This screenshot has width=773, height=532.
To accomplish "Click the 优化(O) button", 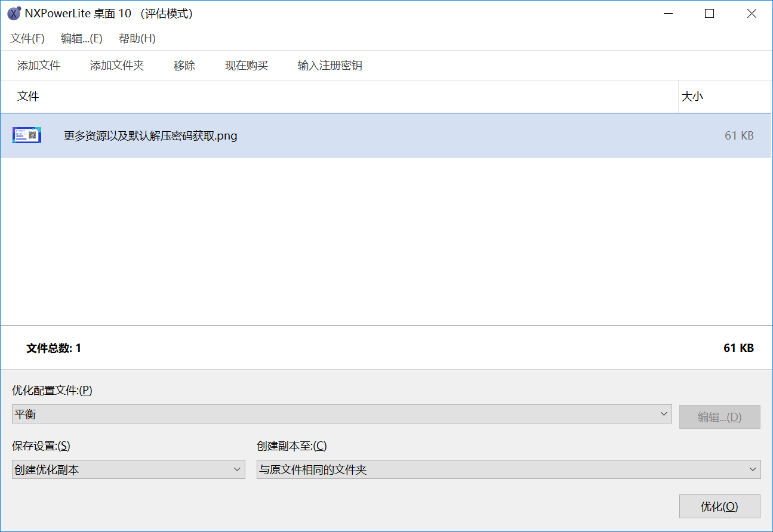I will coord(720,506).
